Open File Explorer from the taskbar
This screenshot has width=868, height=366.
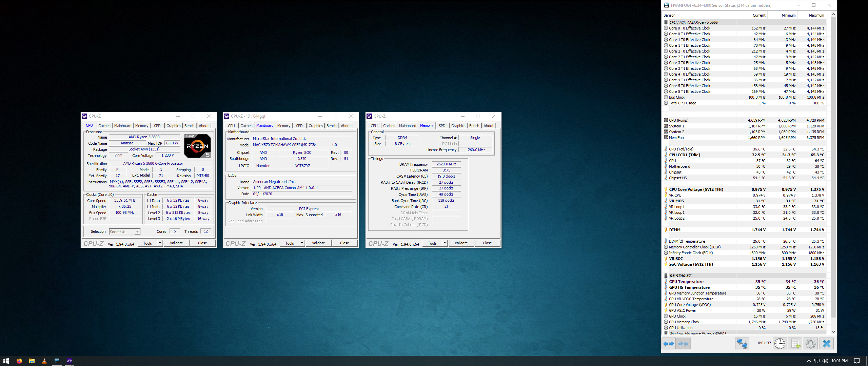[32, 361]
